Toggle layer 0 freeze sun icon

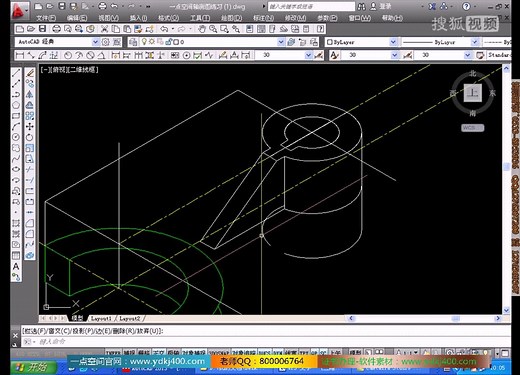tap(152, 42)
